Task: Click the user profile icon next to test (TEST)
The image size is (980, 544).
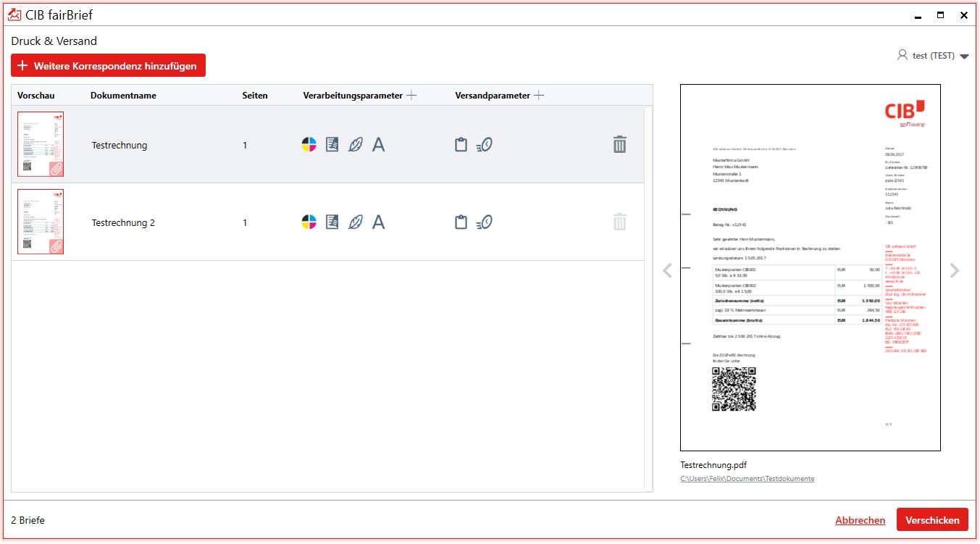Action: click(902, 55)
